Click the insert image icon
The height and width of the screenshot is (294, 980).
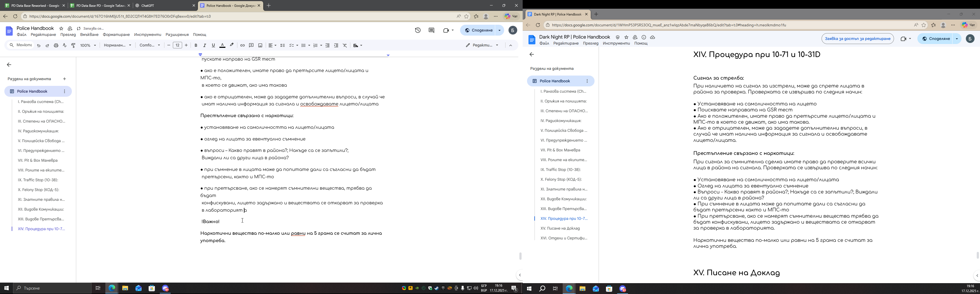[x=260, y=46]
